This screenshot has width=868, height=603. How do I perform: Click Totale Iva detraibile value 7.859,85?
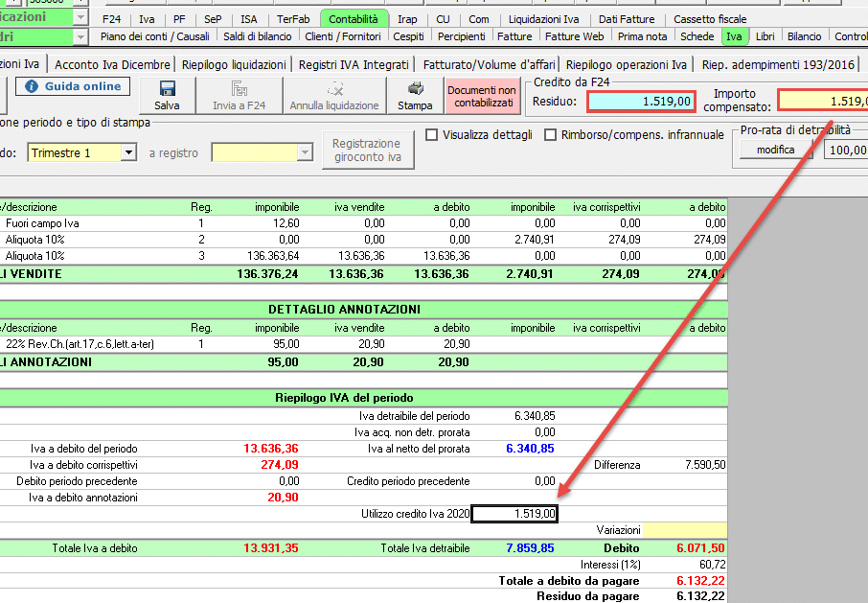click(530, 548)
